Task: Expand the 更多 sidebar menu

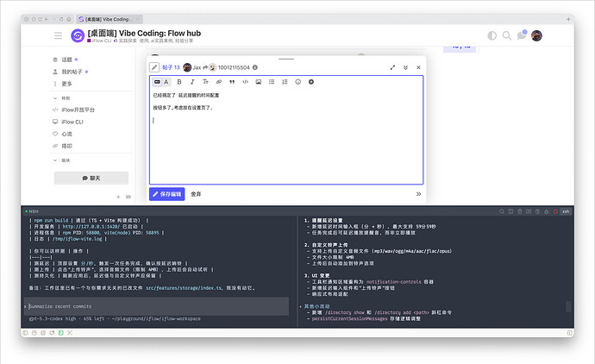Action: coord(66,84)
